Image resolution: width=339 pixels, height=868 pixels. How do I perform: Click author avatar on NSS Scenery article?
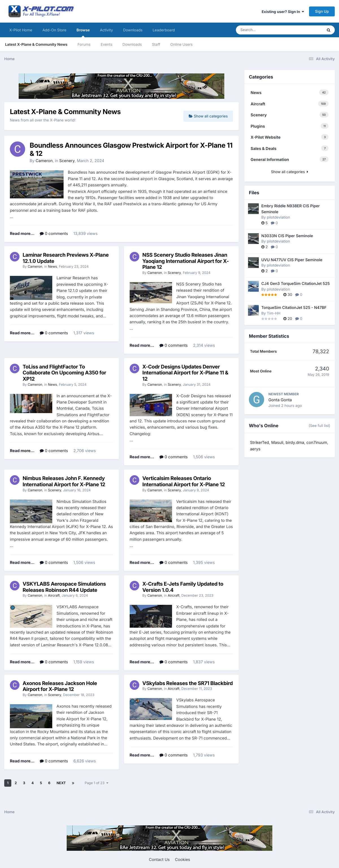134,257
